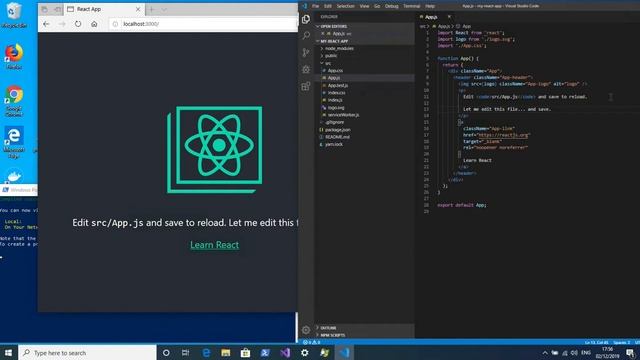Open the Recycle Bin on the desktop

point(14,16)
